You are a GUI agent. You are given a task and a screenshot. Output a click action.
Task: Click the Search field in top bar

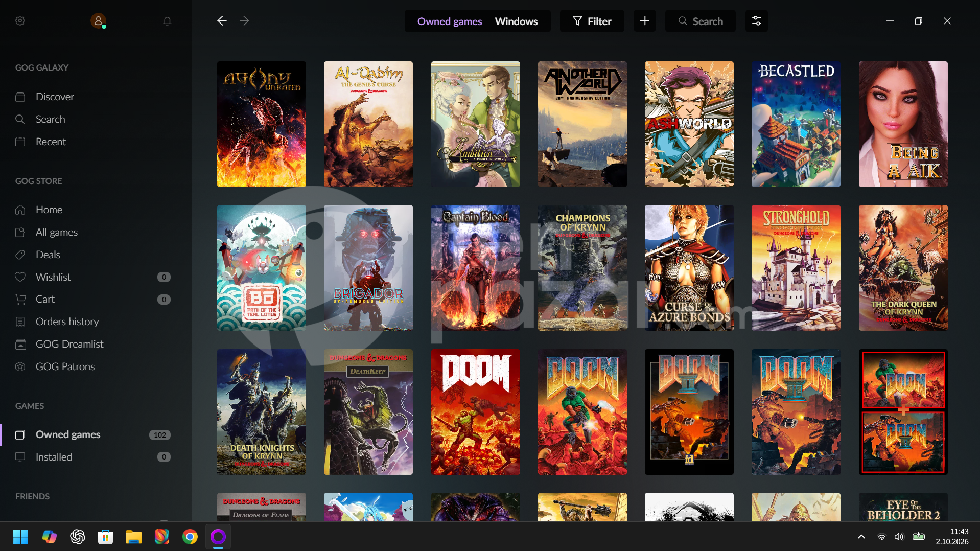[x=701, y=21]
